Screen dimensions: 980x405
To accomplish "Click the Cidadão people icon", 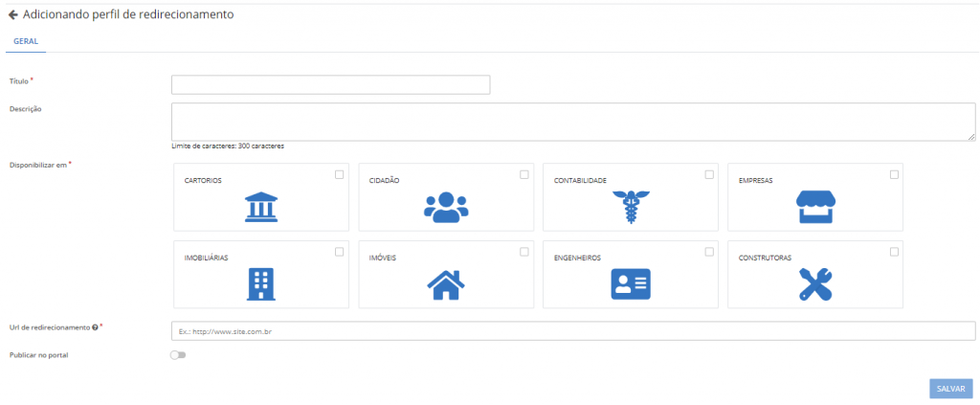I will pos(445,207).
